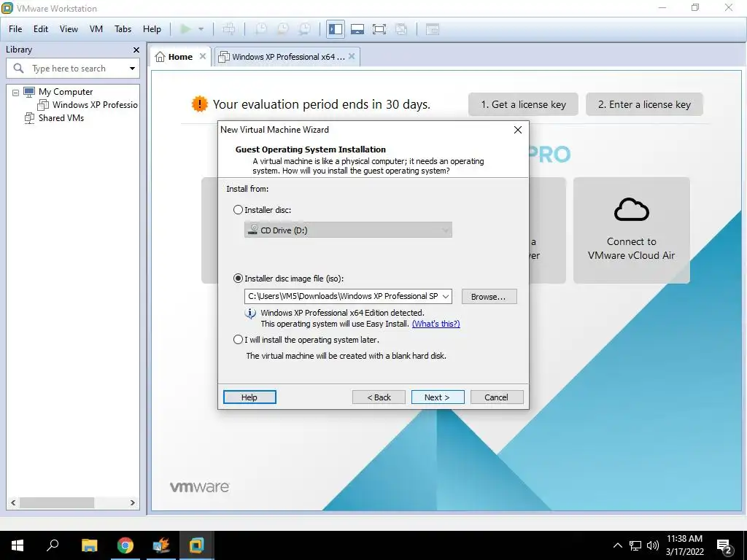Select Installer disc image file (iso) radio

[x=239, y=279]
